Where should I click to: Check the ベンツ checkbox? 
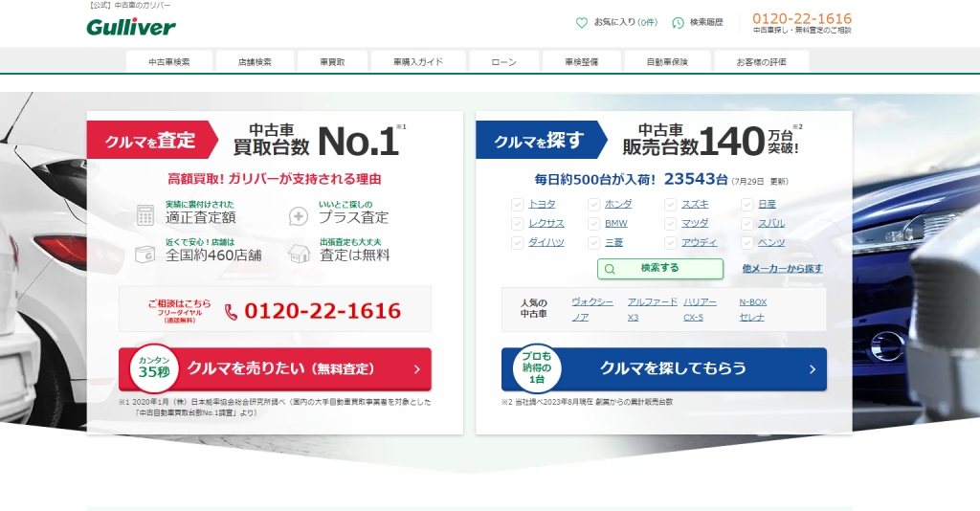(x=746, y=242)
